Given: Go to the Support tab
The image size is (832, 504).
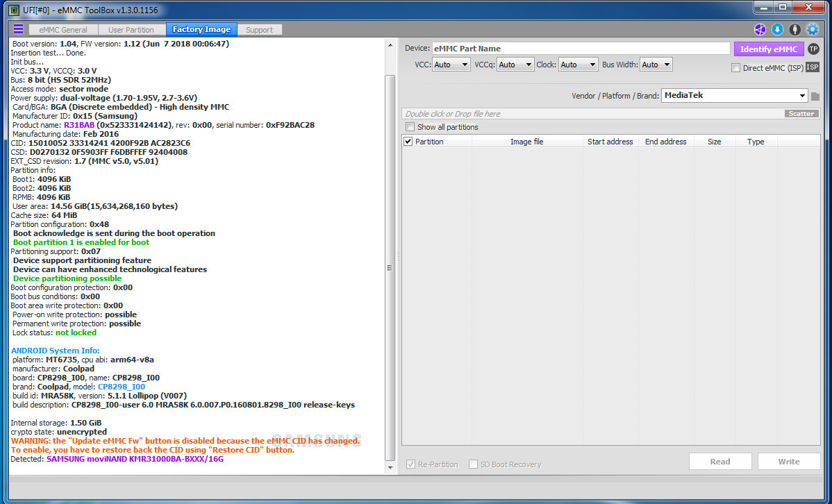Looking at the screenshot, I should pos(260,30).
